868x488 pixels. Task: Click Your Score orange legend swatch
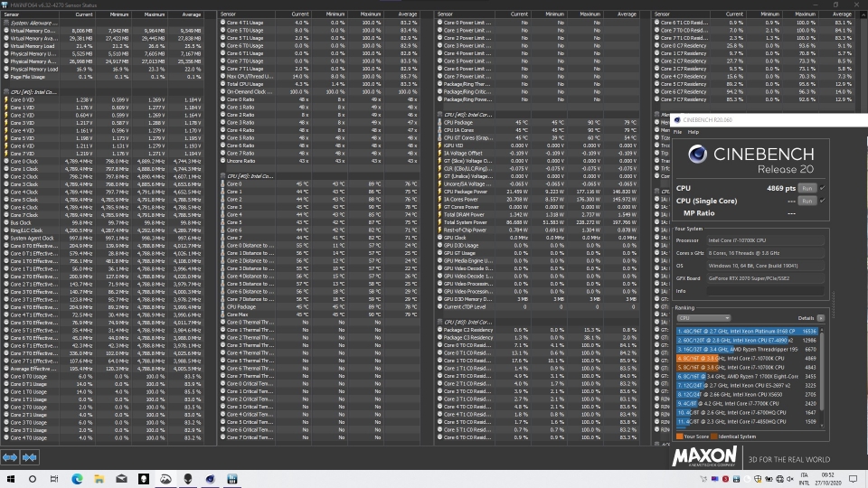679,436
